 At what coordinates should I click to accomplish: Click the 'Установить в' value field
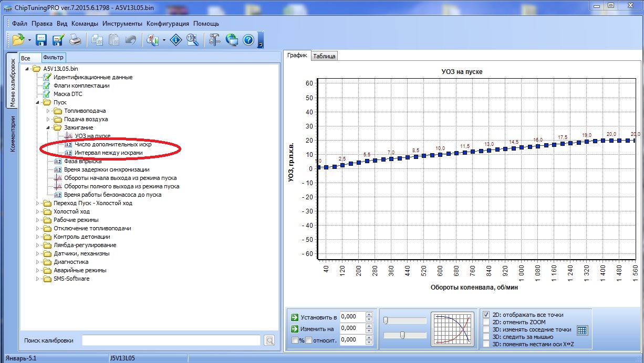tap(352, 317)
